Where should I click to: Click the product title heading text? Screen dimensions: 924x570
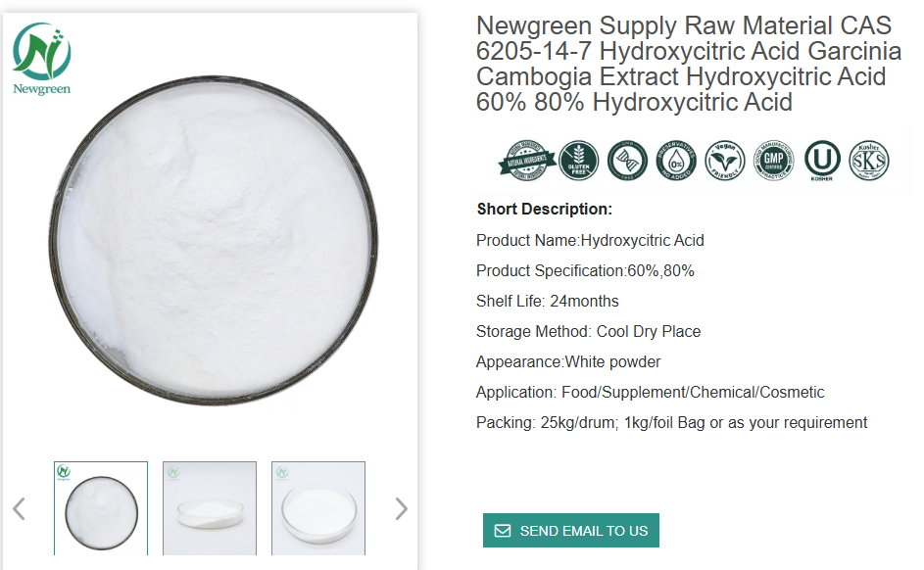coord(688,64)
